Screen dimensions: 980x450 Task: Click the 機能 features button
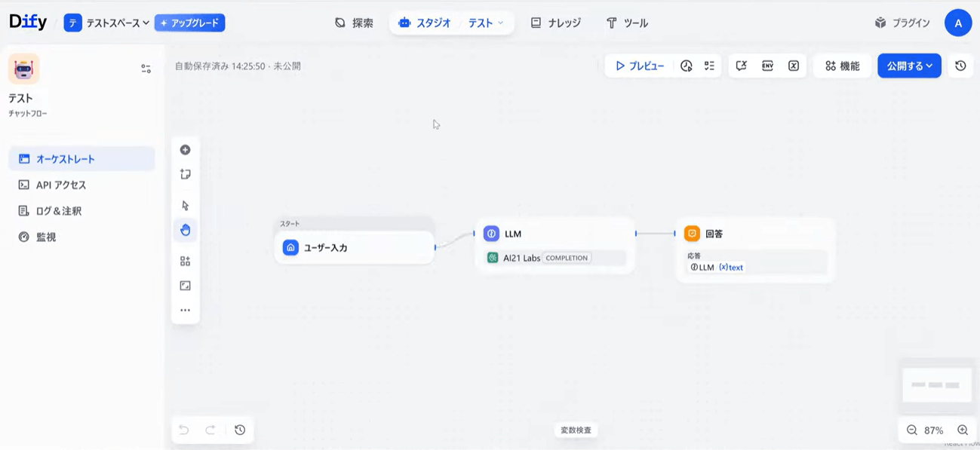click(842, 66)
